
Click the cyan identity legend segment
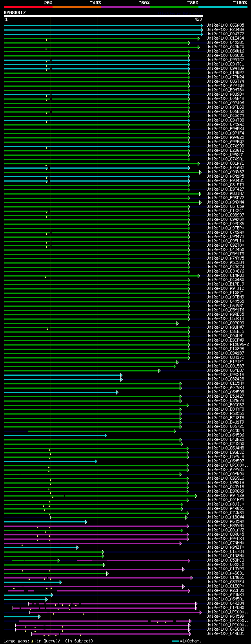pyautogui.click(x=222, y=7)
